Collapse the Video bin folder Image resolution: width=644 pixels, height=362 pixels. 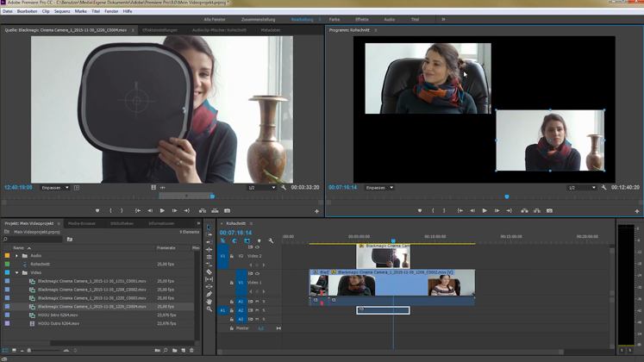[x=16, y=273]
